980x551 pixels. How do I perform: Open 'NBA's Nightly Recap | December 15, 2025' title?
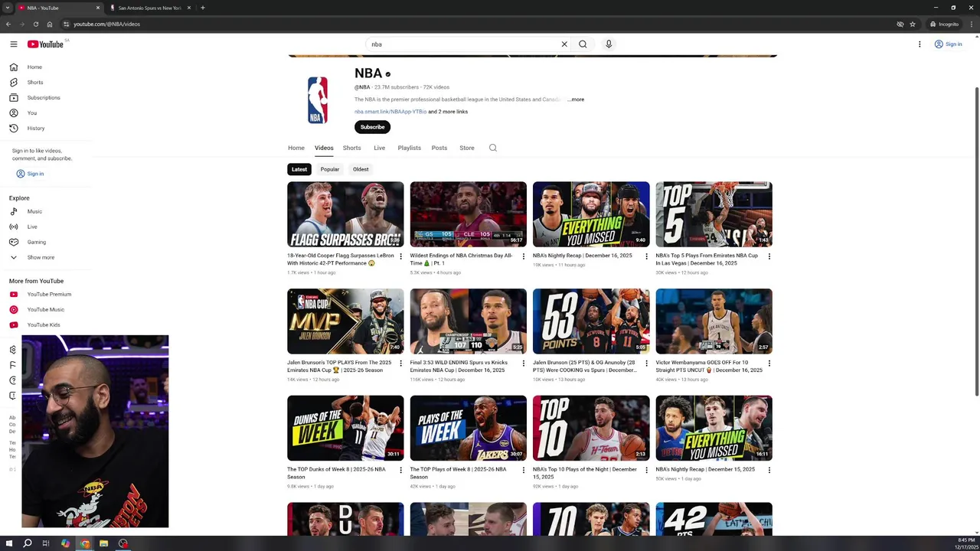(x=705, y=469)
